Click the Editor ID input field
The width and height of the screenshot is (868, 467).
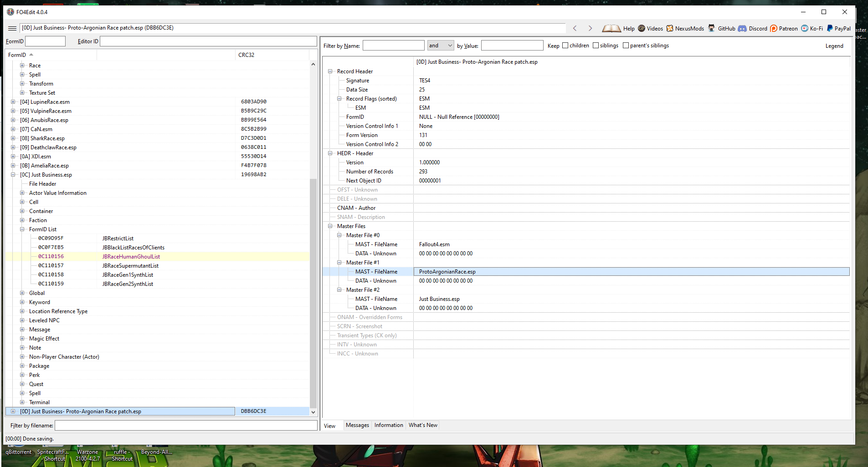(x=208, y=41)
